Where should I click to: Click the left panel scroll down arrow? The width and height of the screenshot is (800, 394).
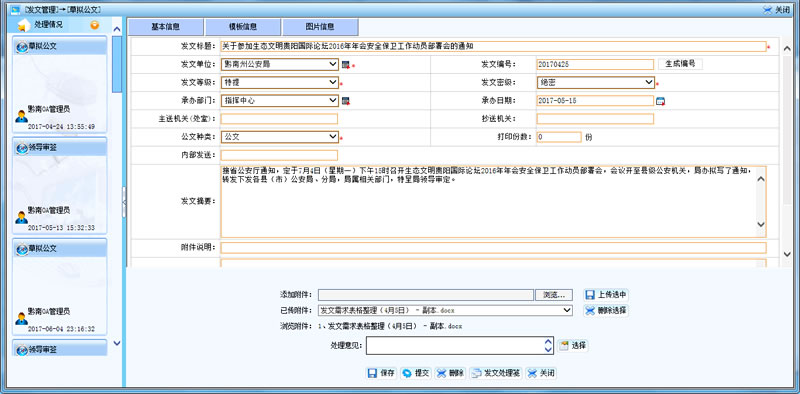pos(117,343)
